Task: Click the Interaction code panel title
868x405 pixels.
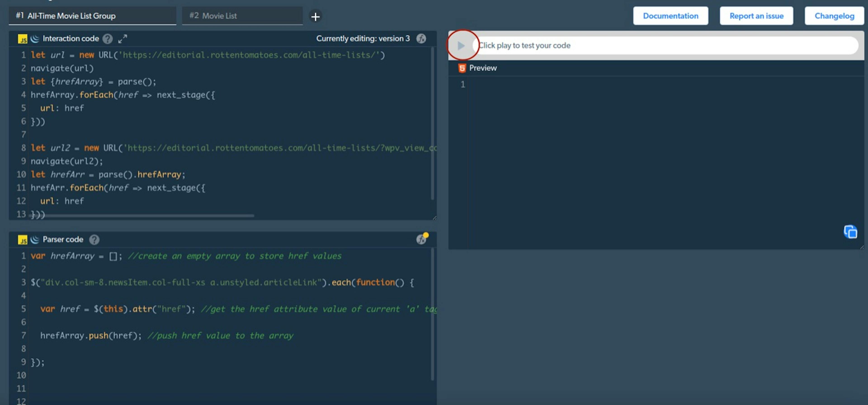Action: tap(71, 39)
